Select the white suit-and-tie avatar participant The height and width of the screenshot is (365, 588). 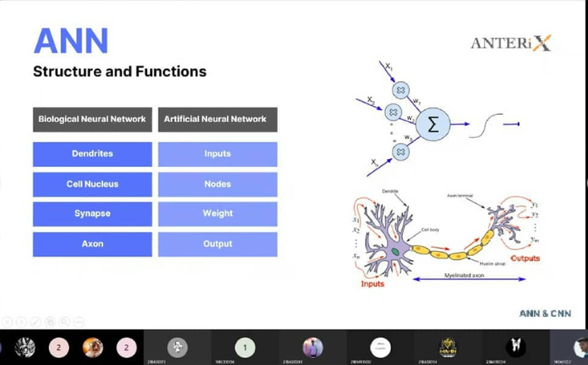point(516,346)
